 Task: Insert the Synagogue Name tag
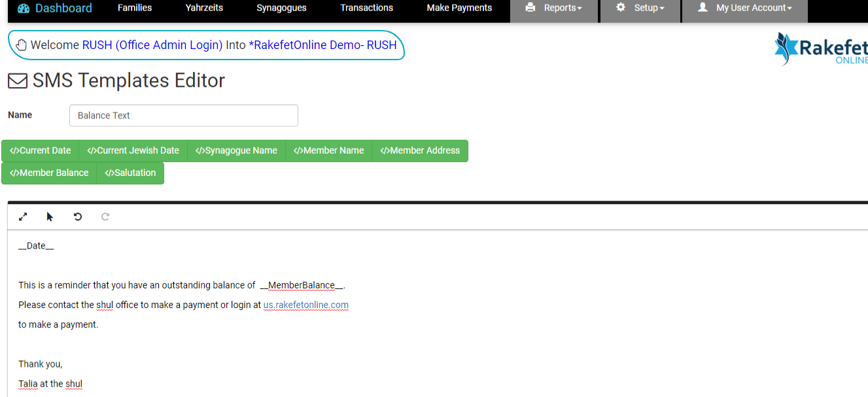pos(237,150)
